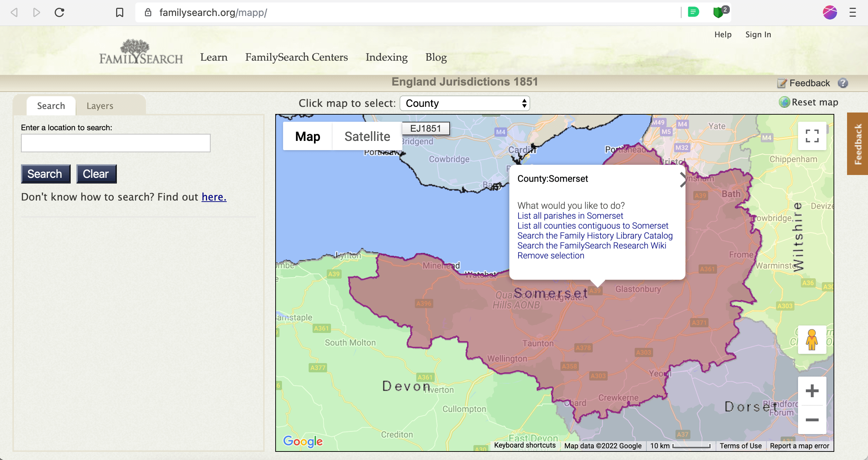Click the Devon county label on map

point(406,386)
